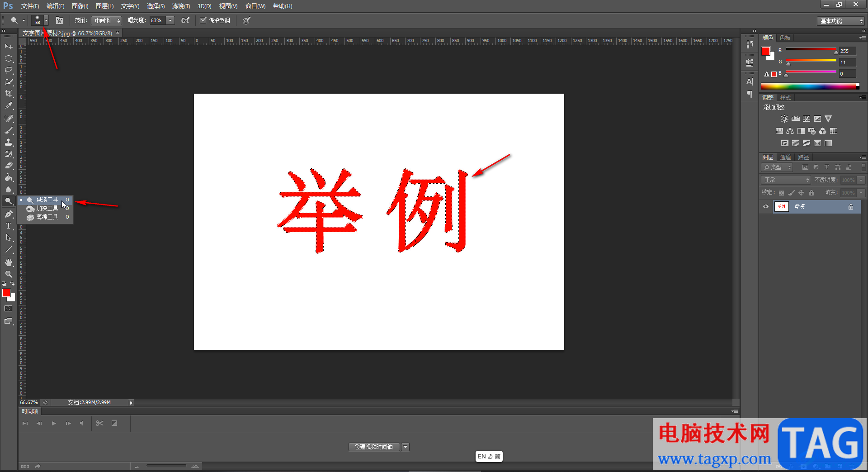Toggle type layer filter
868x472 pixels.
[827, 167]
